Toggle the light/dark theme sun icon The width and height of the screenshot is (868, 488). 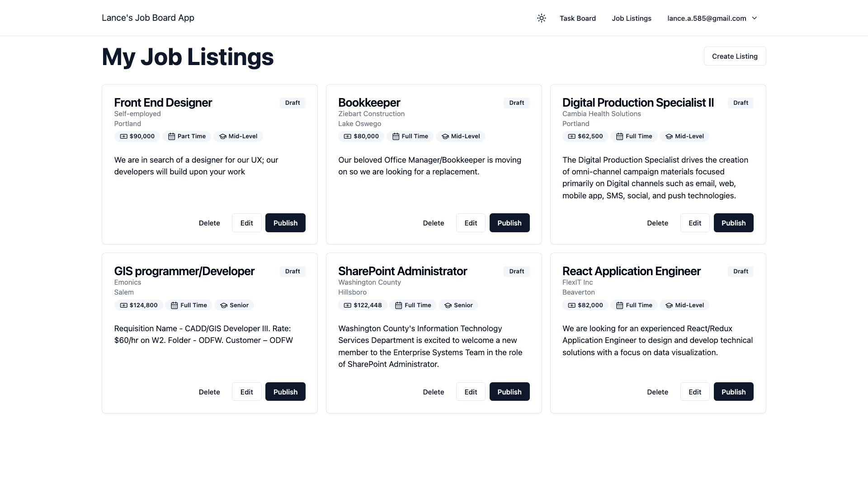tap(541, 18)
